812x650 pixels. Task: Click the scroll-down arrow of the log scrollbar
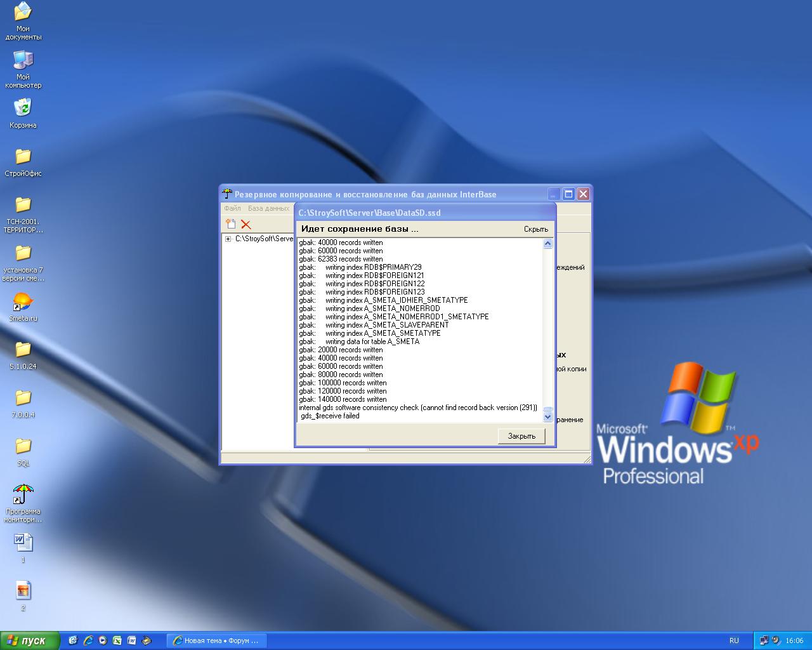click(548, 417)
